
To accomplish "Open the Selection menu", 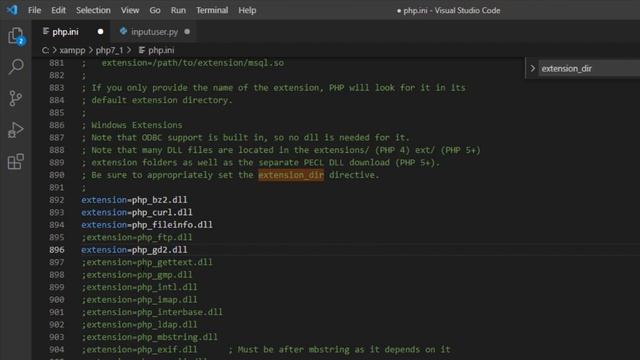I will (x=93, y=10).
